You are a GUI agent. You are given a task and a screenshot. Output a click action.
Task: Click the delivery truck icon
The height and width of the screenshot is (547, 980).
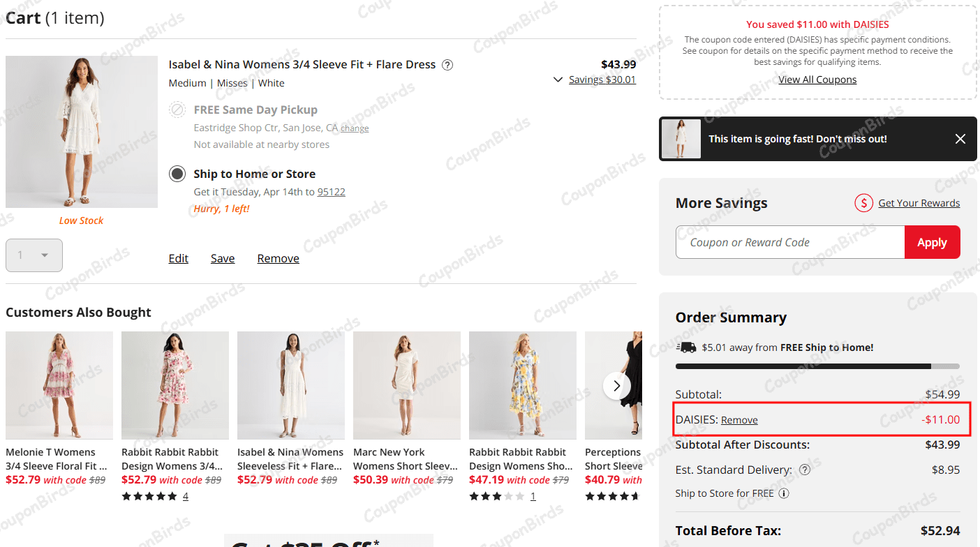coord(686,347)
